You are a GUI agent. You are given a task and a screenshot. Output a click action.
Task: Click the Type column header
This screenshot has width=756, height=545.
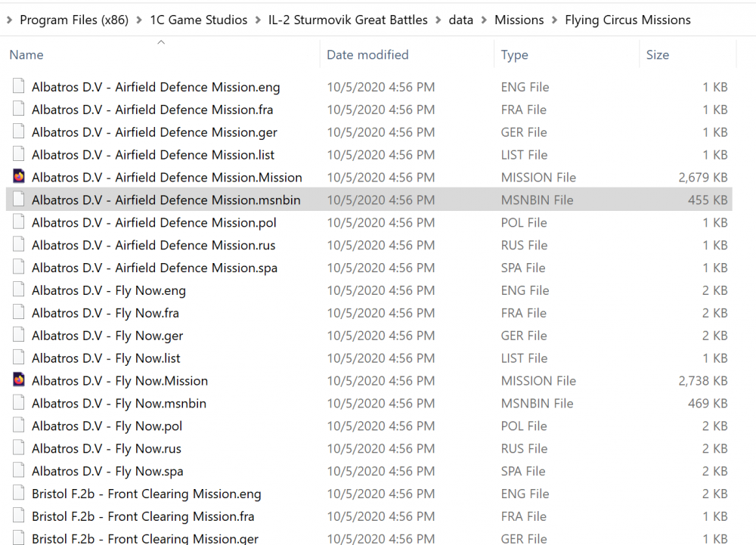point(514,54)
